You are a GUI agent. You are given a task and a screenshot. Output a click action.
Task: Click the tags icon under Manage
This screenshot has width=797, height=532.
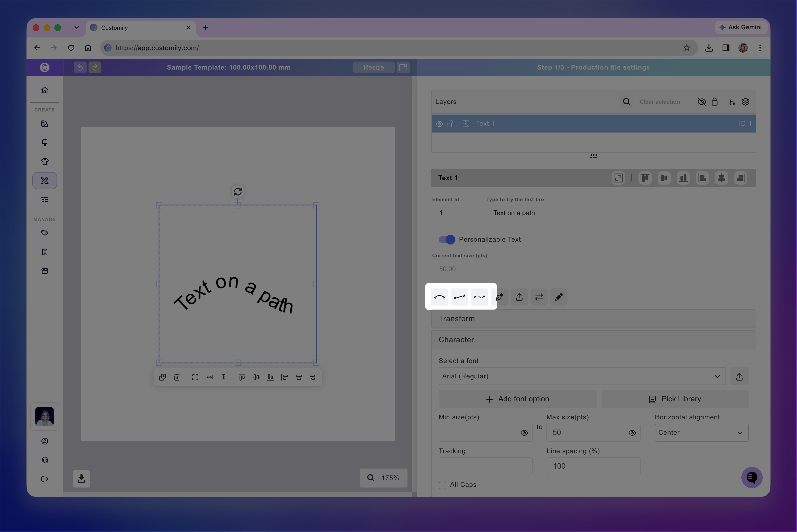[x=45, y=233]
